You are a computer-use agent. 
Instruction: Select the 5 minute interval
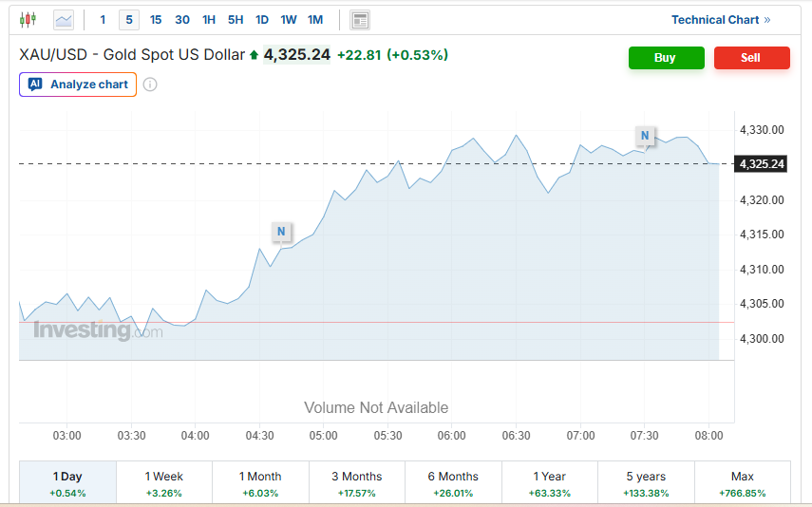tap(129, 20)
